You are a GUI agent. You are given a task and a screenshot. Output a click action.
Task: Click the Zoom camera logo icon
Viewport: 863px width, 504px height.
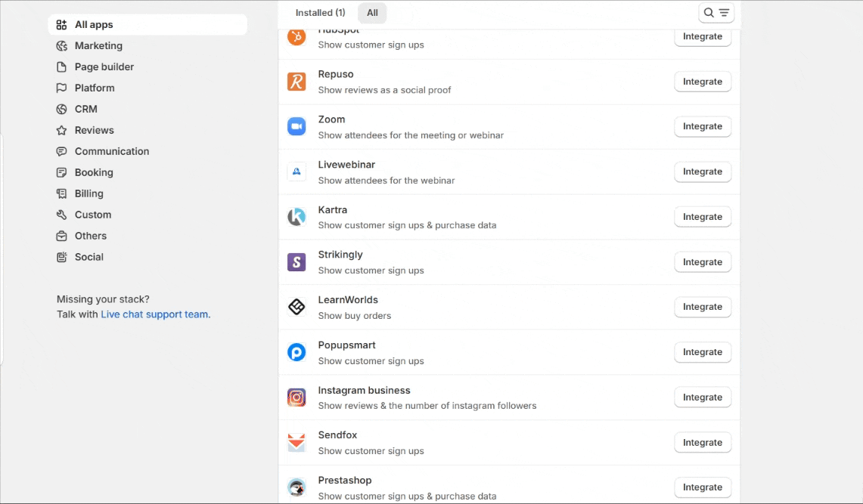pos(296,126)
